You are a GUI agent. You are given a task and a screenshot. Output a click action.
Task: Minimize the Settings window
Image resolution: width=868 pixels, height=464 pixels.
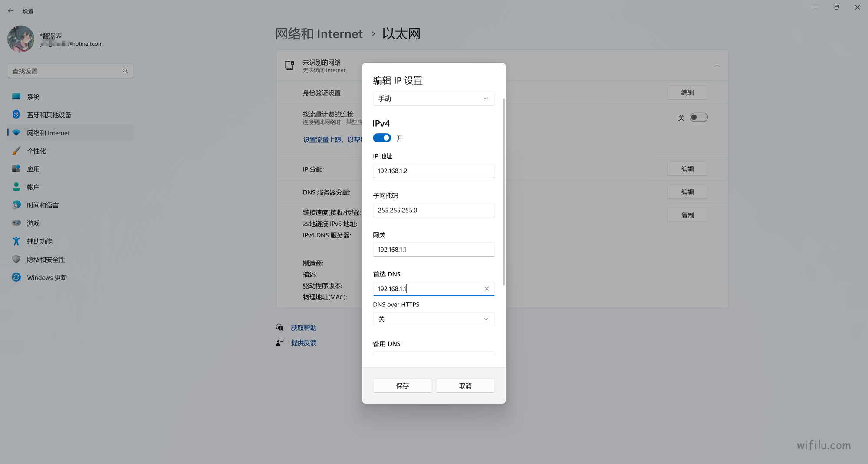click(816, 7)
